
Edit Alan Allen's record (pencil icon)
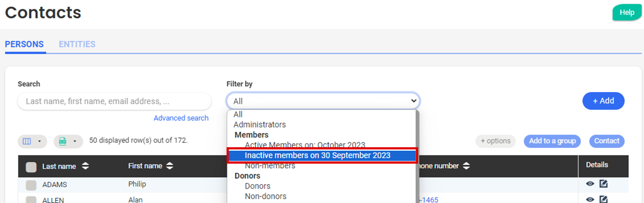(x=604, y=199)
